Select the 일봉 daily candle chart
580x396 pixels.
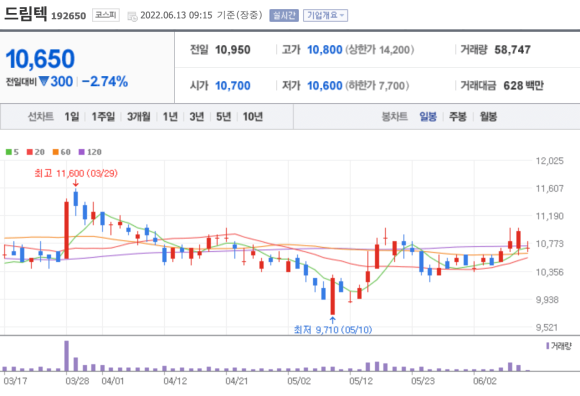[428, 117]
